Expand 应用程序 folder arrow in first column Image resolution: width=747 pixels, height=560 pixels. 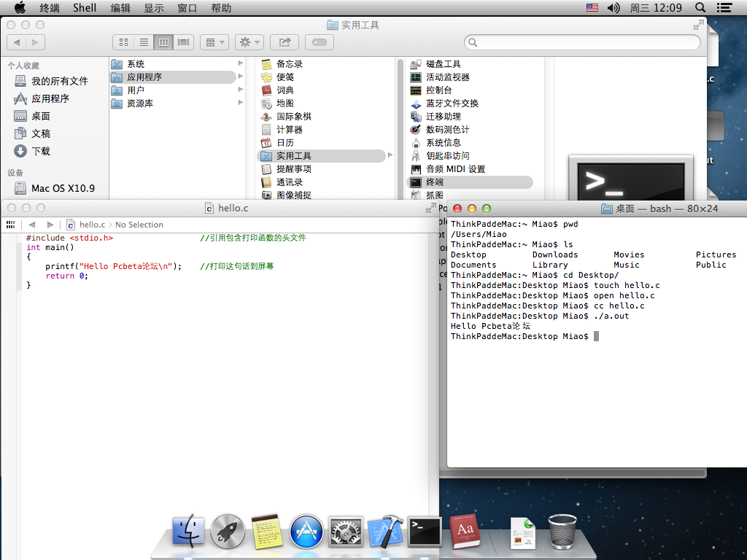pyautogui.click(x=241, y=76)
